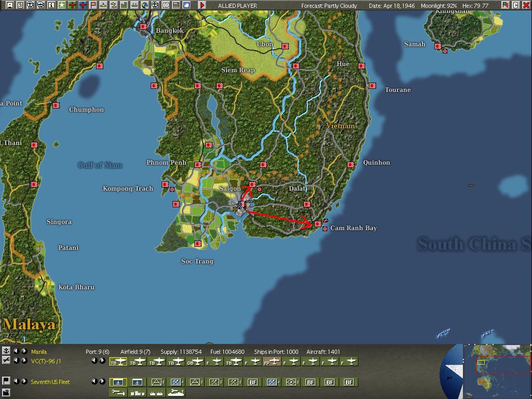This screenshot has width=532, height=399.
Task: Click the wrench-with-arrow icon in bottom row
Action: pos(118,393)
